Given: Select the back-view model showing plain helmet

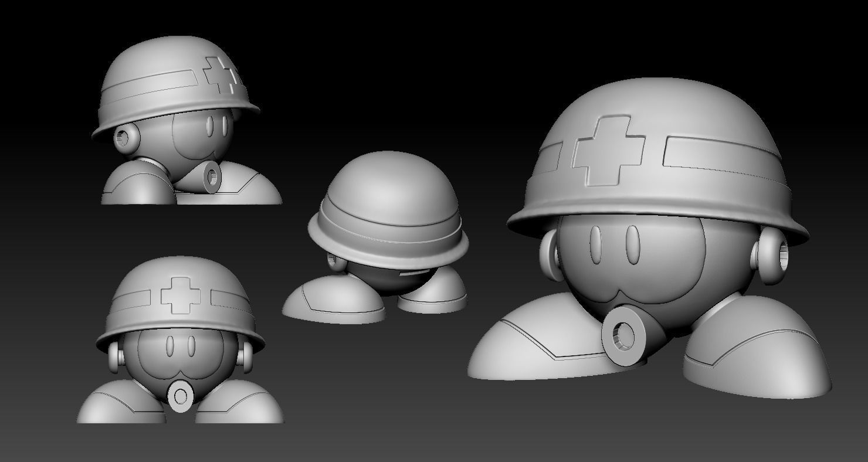Looking at the screenshot, I should click(375, 237).
